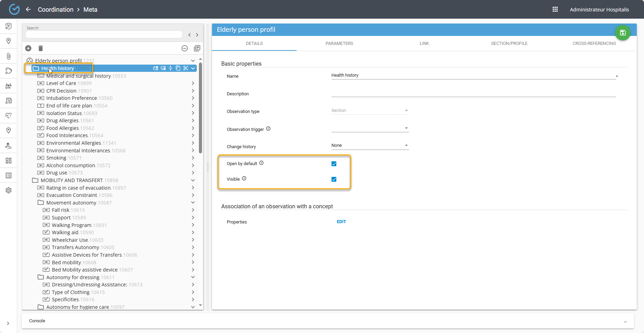Click the add node plus icon

28,48
